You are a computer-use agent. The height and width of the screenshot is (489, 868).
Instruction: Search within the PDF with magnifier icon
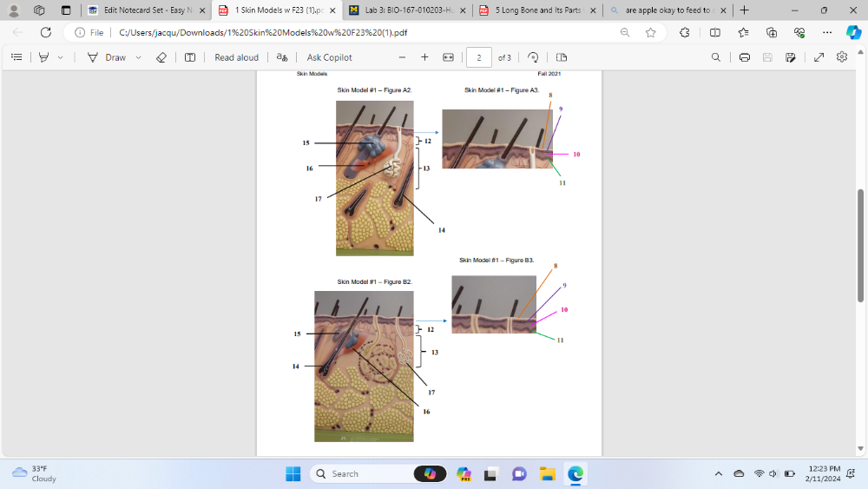click(x=715, y=57)
